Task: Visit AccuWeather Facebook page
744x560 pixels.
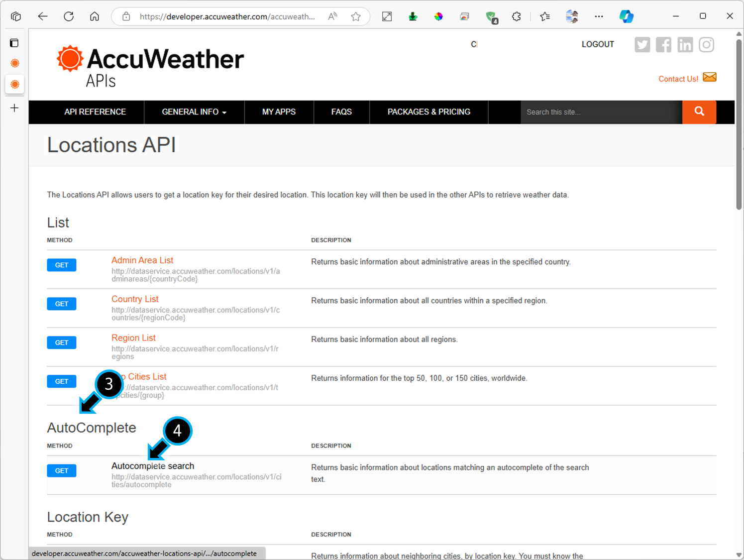Action: (663, 45)
